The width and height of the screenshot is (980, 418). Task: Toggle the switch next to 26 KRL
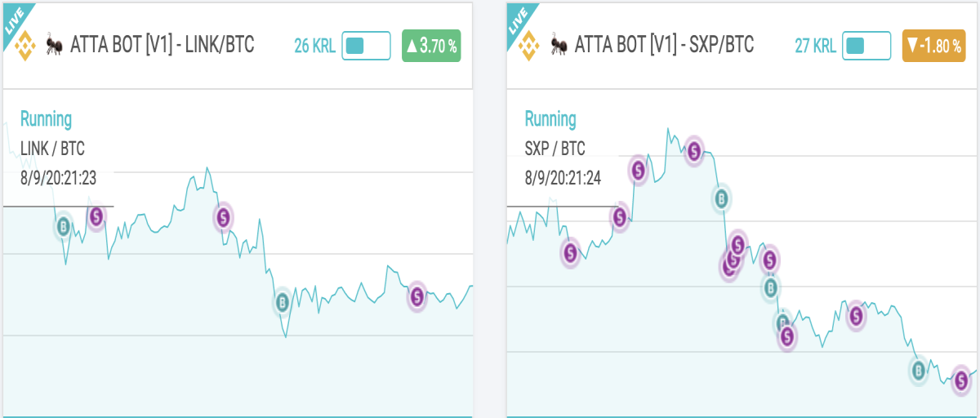[x=367, y=46]
